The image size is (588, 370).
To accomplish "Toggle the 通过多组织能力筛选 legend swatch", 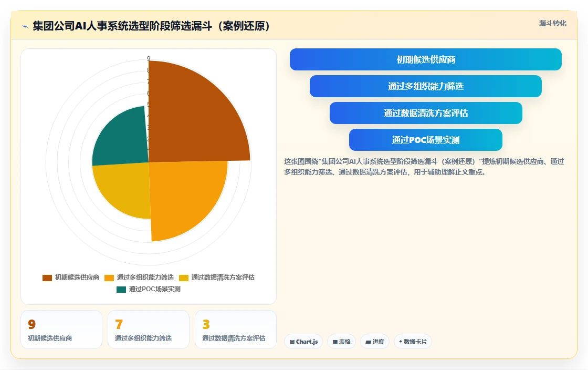I will pos(109,277).
